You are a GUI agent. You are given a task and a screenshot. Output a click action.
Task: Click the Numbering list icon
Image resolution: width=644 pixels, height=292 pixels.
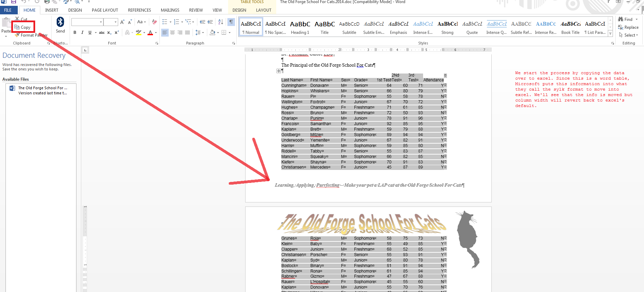tap(176, 22)
